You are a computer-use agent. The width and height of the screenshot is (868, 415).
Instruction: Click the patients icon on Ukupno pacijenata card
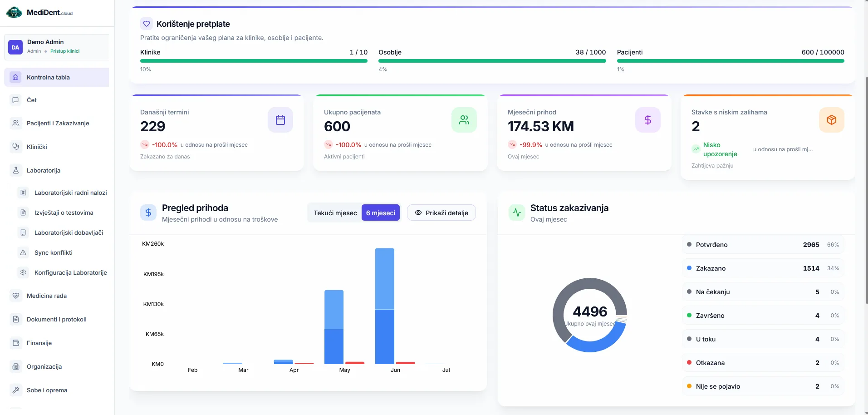click(464, 120)
